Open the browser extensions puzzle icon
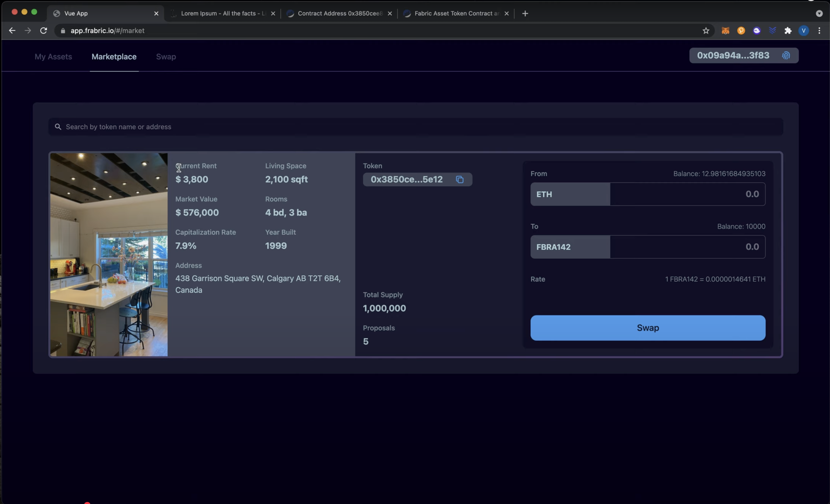Viewport: 830px width, 504px height. pos(788,31)
